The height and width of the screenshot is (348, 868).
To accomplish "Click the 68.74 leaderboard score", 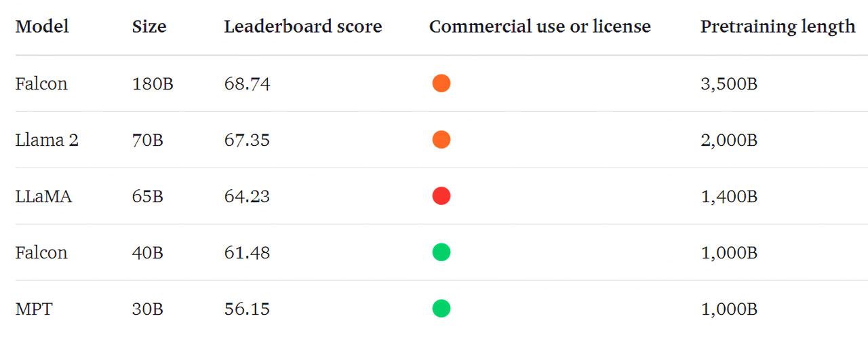I will [x=247, y=84].
